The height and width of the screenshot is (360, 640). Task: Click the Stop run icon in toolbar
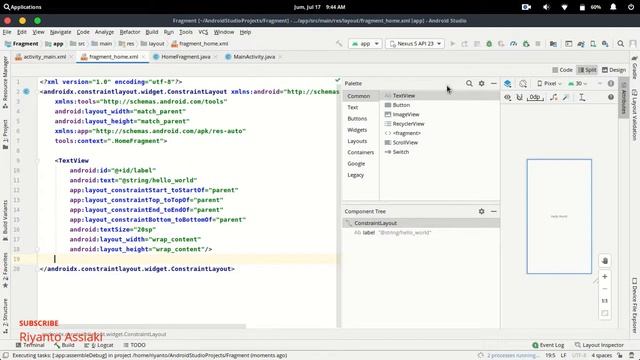[x=538, y=44]
